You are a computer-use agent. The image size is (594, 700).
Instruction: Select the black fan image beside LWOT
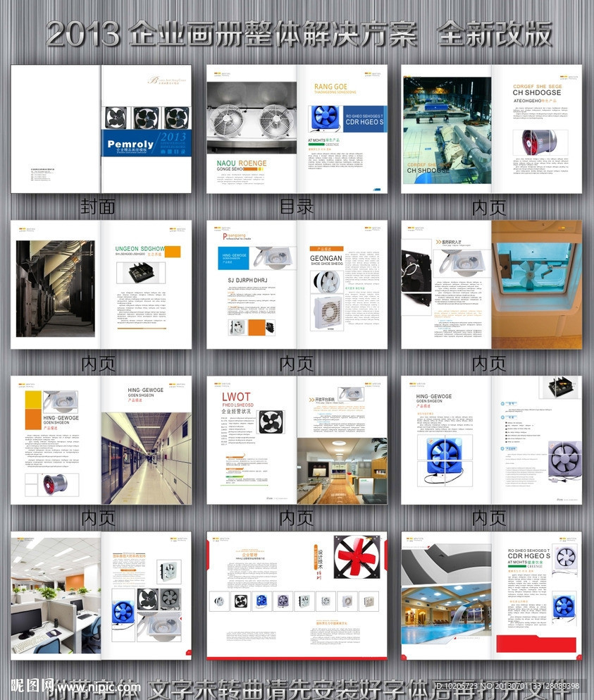(x=271, y=422)
